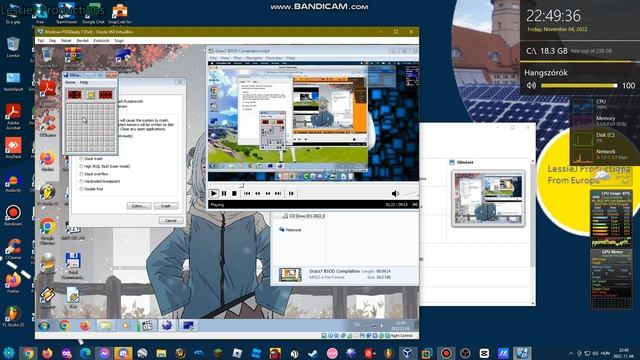This screenshot has width=640, height=360.
Task: Click the Grass7 BSOD Compilation file thumbnail
Action: tap(290, 275)
